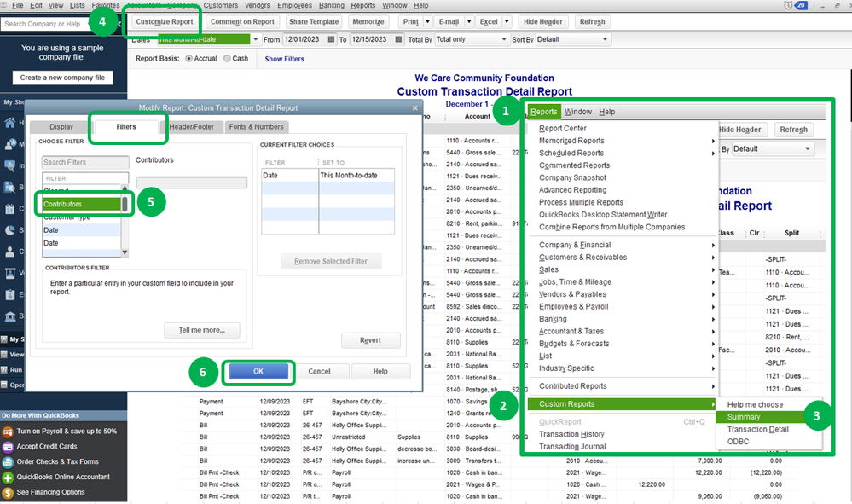This screenshot has width=852, height=504.
Task: Click the Order Checks & Tax Forms icon
Action: tap(8, 462)
